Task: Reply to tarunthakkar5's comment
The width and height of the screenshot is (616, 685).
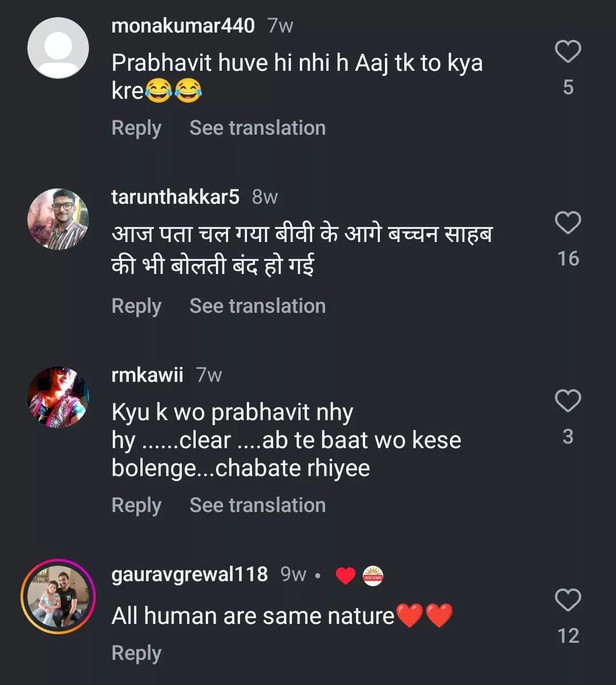Action: [x=136, y=306]
